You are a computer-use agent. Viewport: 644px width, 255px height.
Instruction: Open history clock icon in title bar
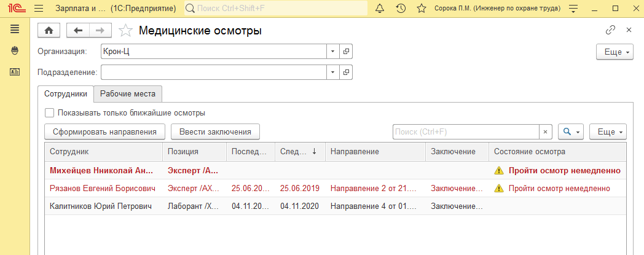pos(401,9)
